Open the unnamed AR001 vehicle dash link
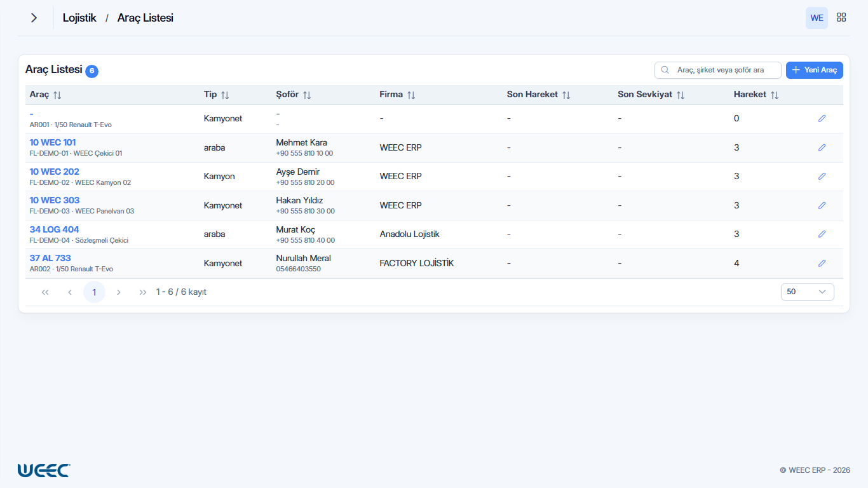This screenshot has width=868, height=488. click(x=32, y=113)
